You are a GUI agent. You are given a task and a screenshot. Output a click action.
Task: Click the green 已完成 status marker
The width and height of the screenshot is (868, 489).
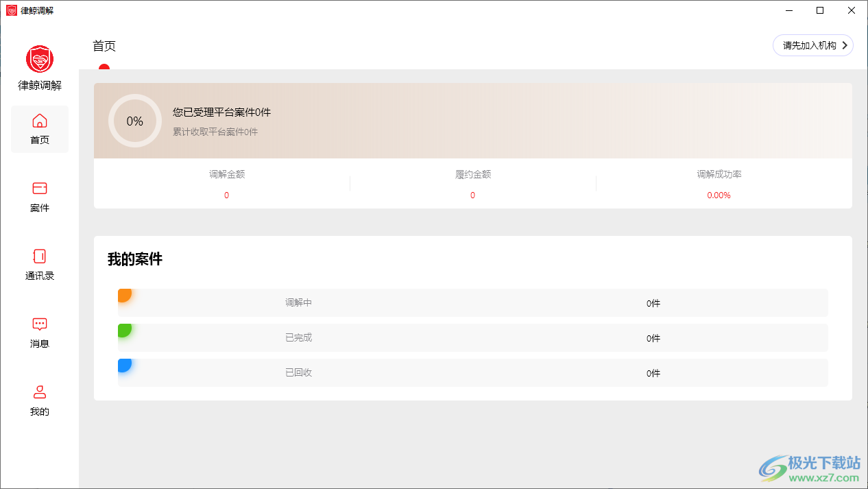tap(124, 330)
